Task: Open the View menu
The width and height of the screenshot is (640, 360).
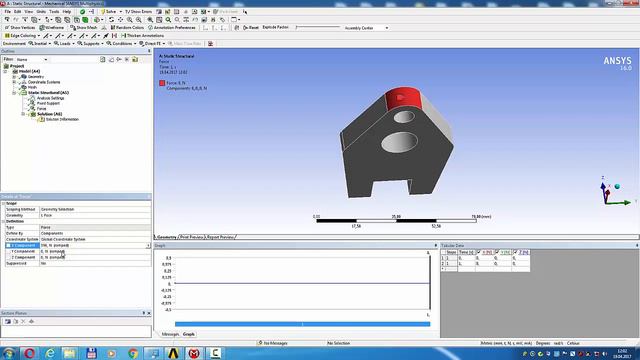Action: (29, 12)
